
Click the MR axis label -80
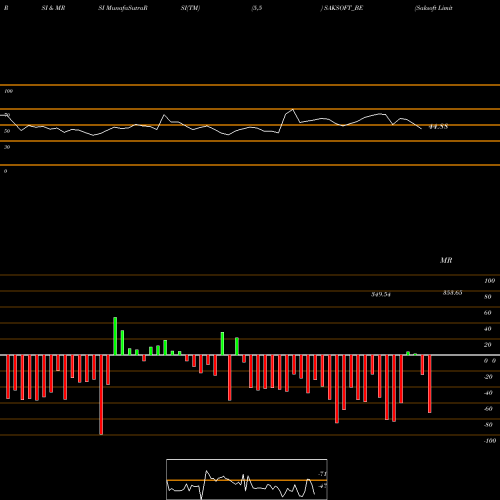coord(488,425)
